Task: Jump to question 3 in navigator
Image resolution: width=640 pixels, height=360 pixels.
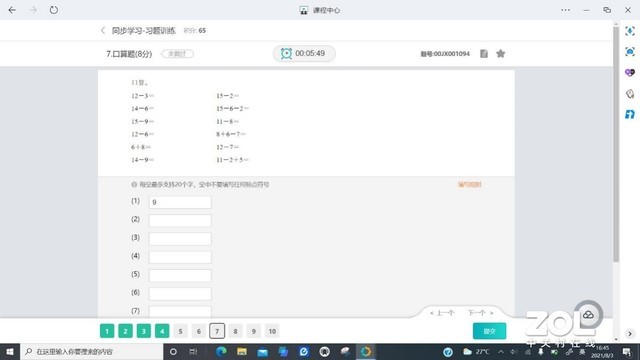Action: click(144, 331)
